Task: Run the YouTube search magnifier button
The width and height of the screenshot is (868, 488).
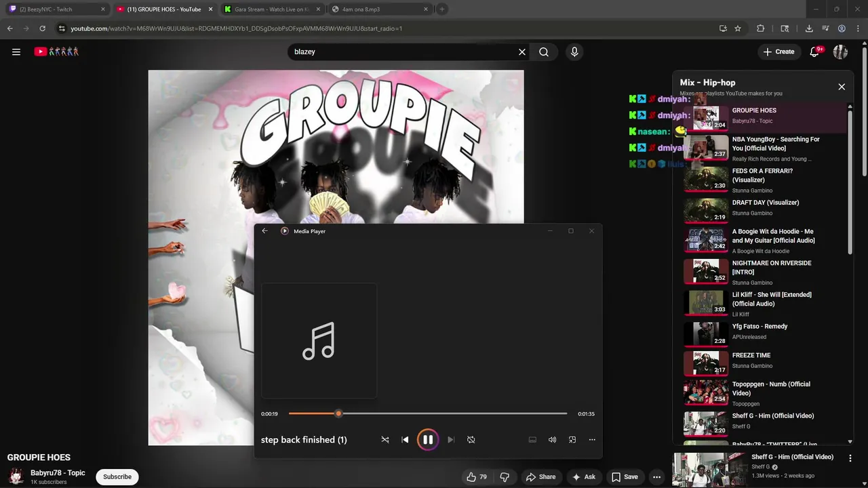Action: [x=544, y=52]
